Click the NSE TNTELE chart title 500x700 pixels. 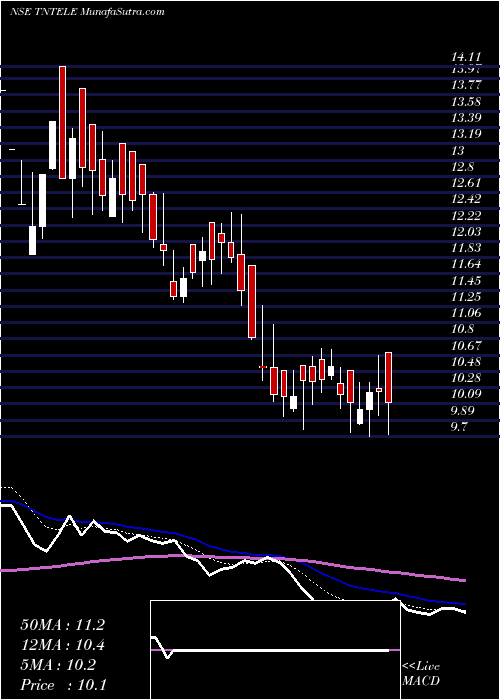(87, 12)
